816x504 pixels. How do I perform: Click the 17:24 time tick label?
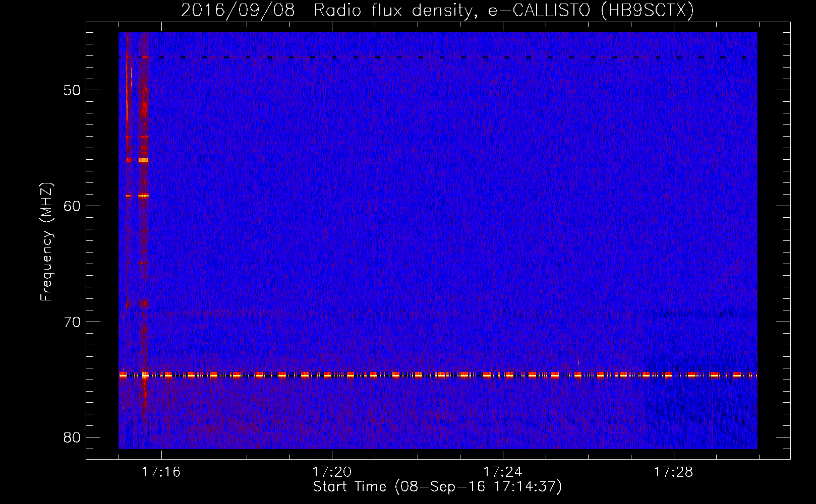pyautogui.click(x=503, y=472)
